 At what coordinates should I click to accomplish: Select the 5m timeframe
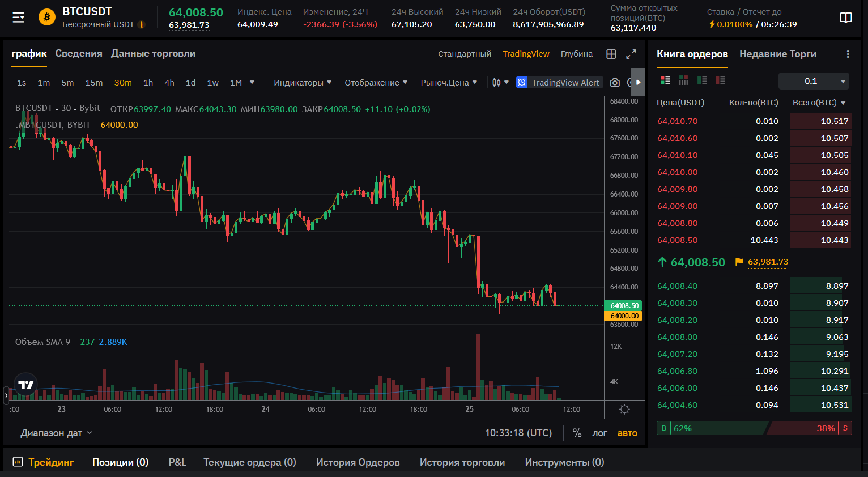67,83
